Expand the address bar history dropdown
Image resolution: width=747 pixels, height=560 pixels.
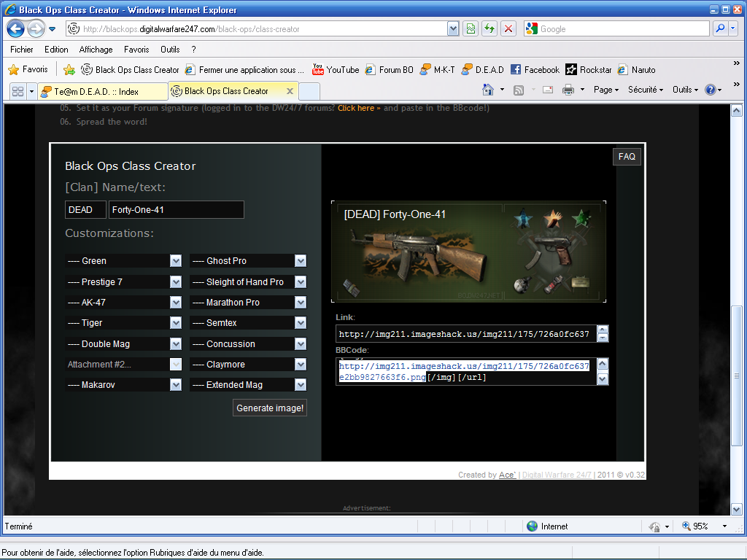click(453, 29)
